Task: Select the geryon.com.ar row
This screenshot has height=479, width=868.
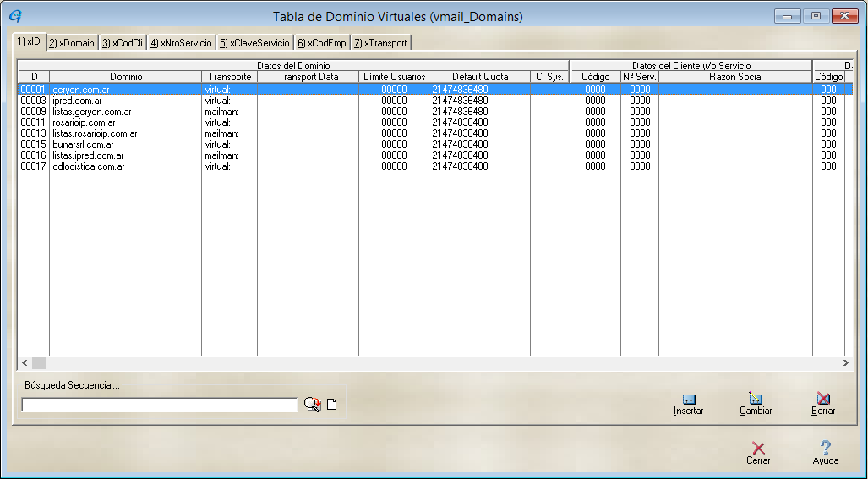Action: point(435,89)
